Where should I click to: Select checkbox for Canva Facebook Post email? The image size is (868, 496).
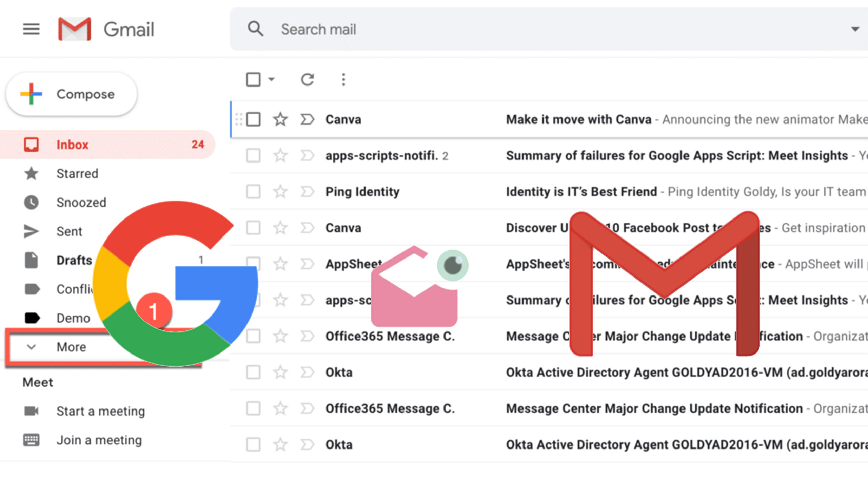(253, 228)
